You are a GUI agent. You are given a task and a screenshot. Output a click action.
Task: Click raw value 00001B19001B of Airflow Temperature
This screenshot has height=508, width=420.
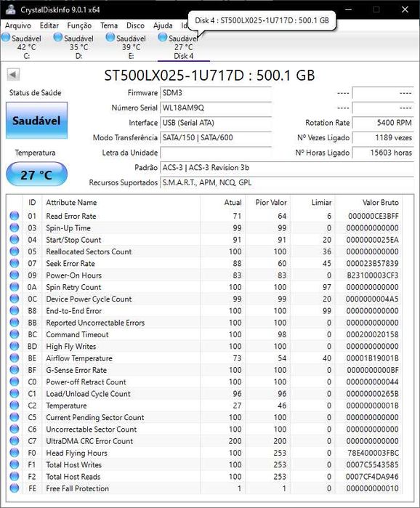(x=372, y=358)
